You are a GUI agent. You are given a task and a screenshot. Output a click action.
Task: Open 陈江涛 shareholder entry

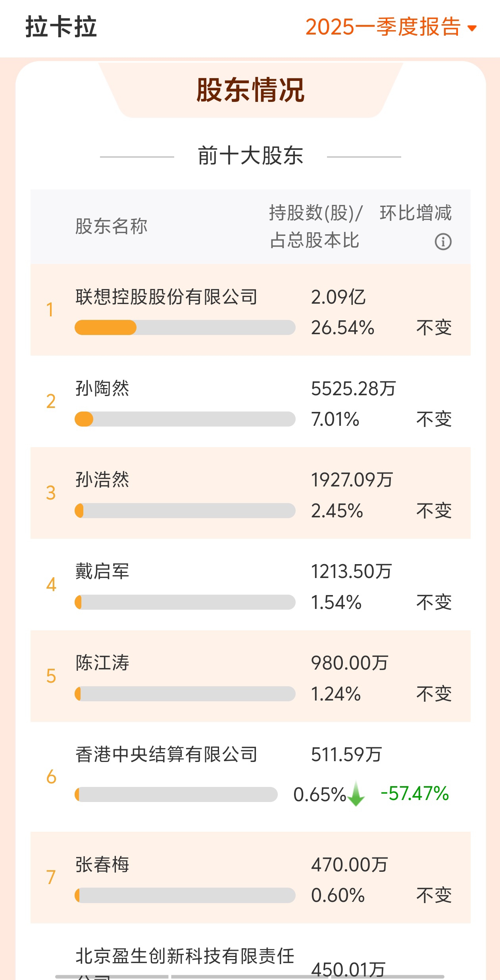tap(250, 676)
